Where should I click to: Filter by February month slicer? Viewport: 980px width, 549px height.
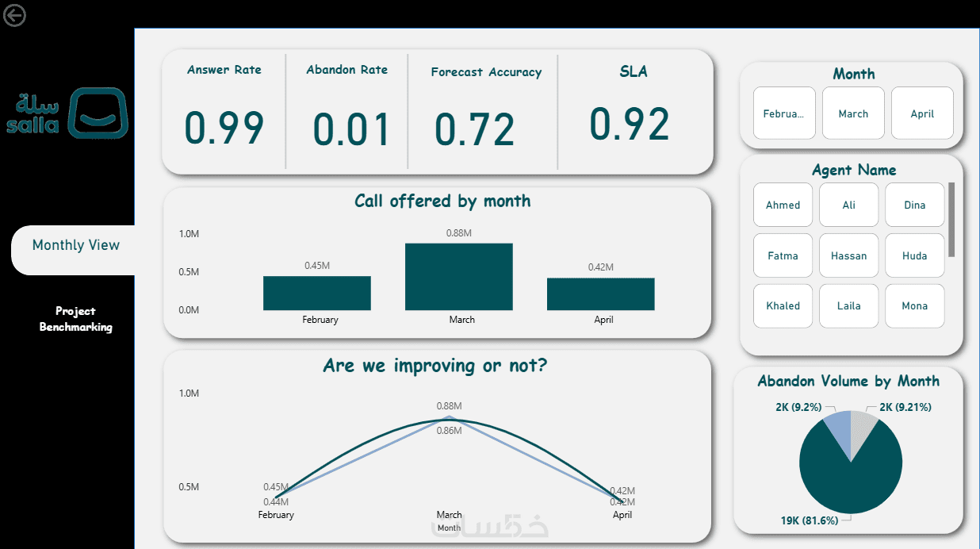click(x=784, y=113)
